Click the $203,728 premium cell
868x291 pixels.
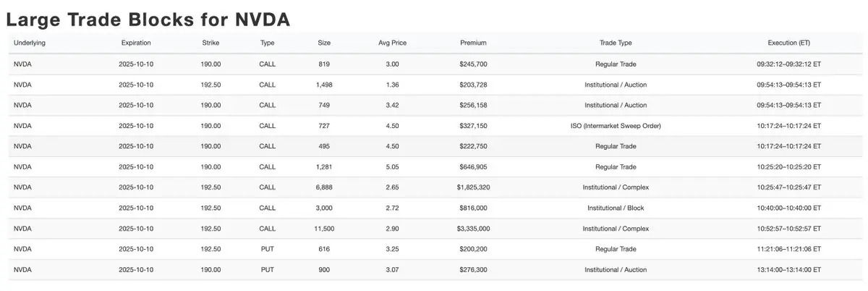[x=473, y=85]
